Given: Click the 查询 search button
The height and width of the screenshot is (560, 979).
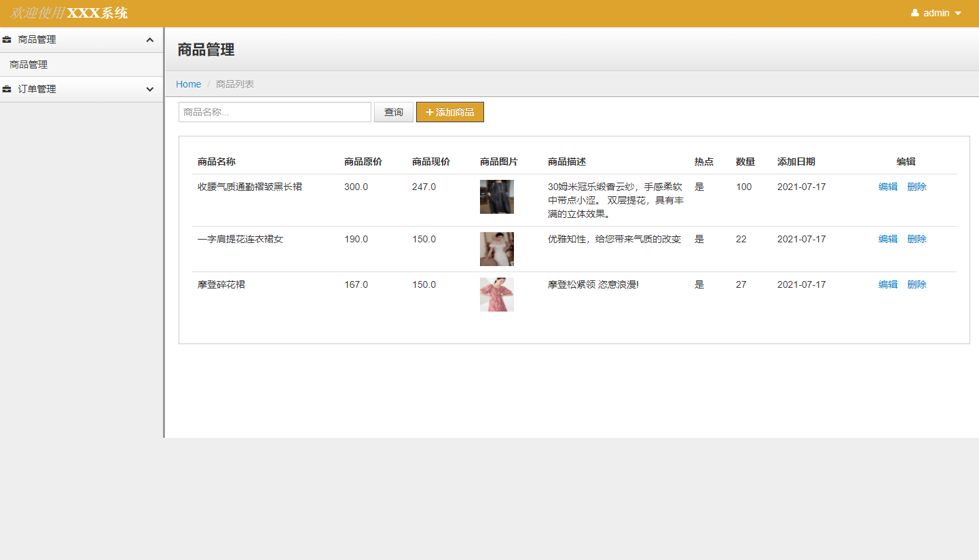Looking at the screenshot, I should click(393, 112).
